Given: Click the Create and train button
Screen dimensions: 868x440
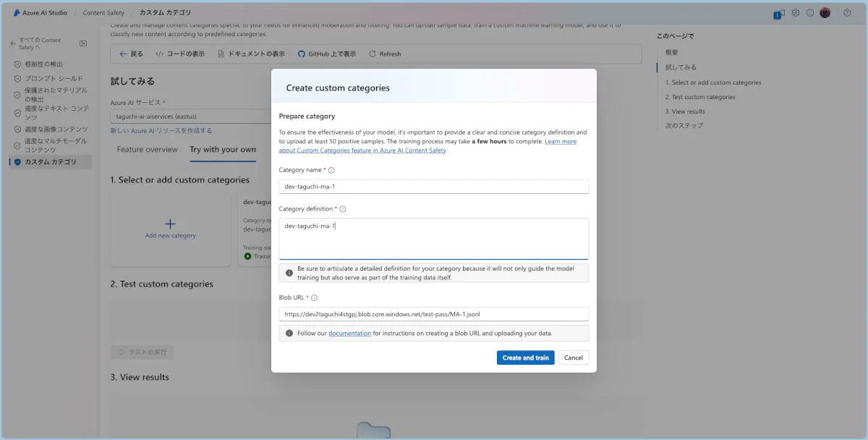Looking at the screenshot, I should [526, 357].
